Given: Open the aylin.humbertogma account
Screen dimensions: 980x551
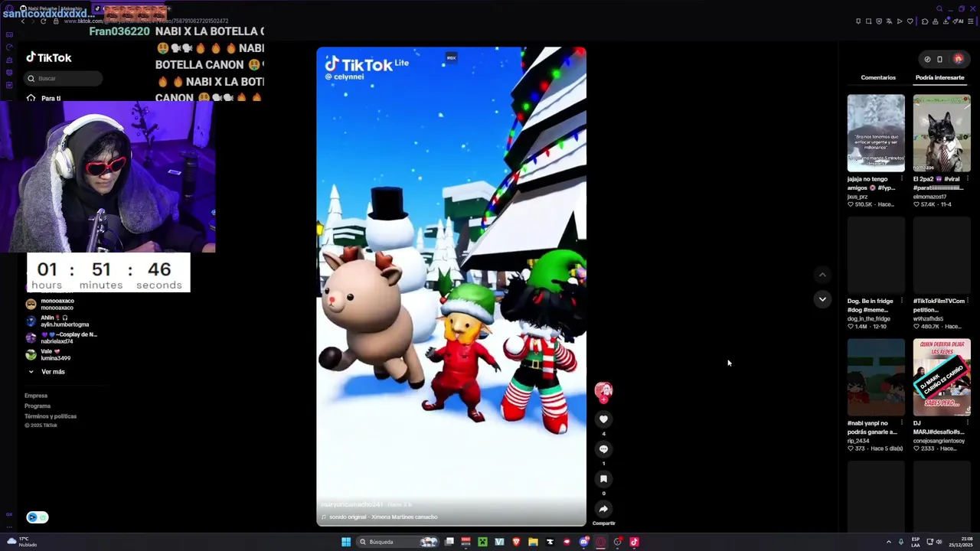Looking at the screenshot, I should tap(57, 321).
